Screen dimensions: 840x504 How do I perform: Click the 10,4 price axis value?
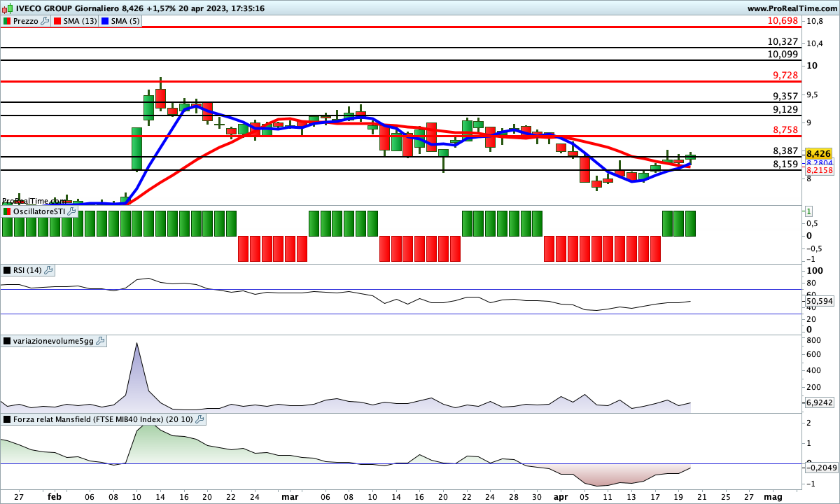click(814, 43)
